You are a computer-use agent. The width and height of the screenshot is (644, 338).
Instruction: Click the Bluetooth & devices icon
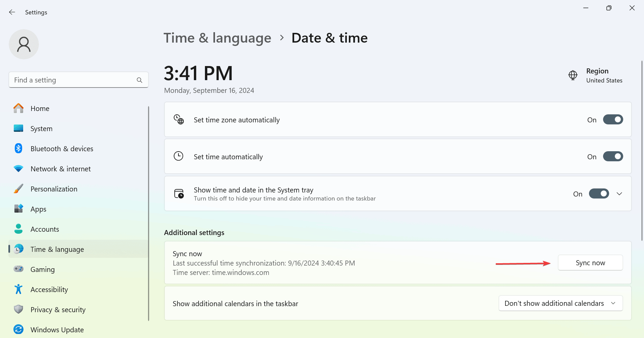pyautogui.click(x=18, y=149)
